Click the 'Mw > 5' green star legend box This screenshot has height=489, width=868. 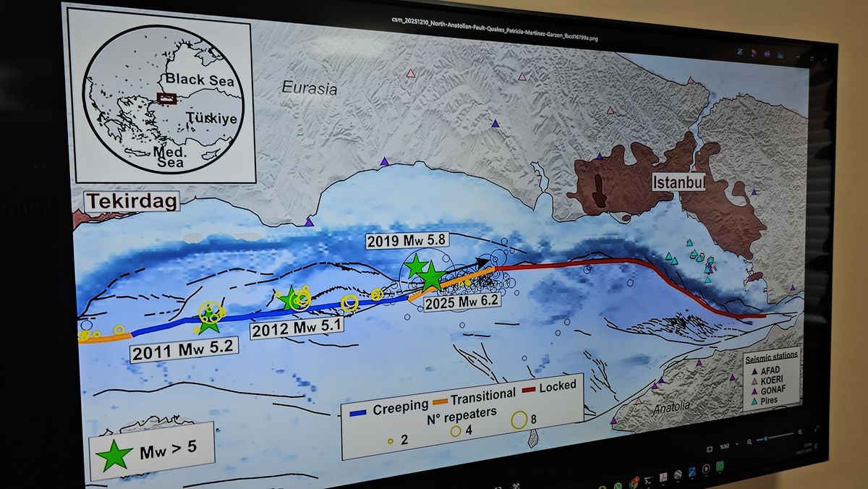[153, 452]
